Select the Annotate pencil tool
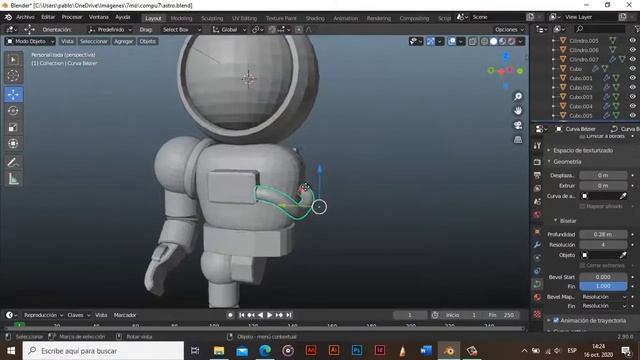640x360 pixels. tap(13, 162)
